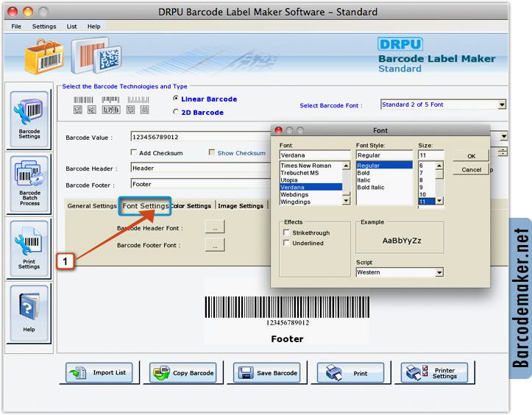This screenshot has width=532, height=415.
Task: Open the Print Settings sidebar icon
Action: point(29,249)
